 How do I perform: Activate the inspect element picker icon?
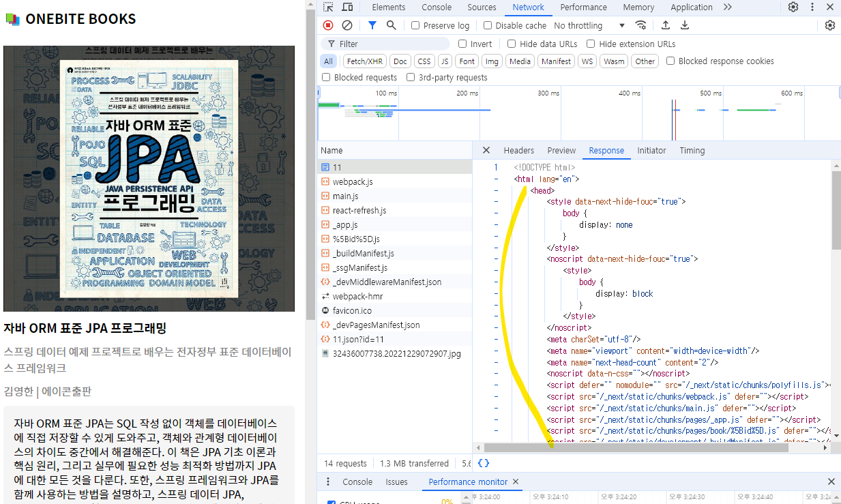328,8
